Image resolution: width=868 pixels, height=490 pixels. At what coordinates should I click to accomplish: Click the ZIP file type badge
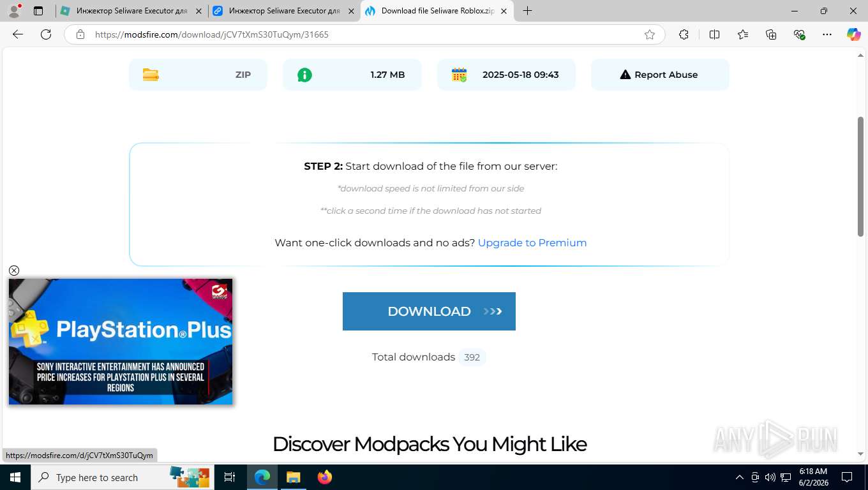tap(198, 75)
